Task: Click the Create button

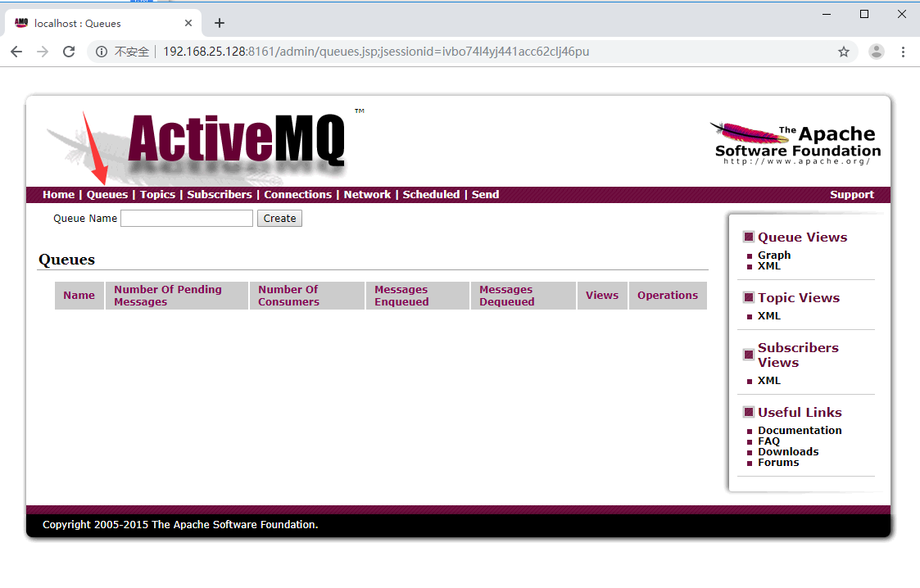Action: pyautogui.click(x=279, y=218)
